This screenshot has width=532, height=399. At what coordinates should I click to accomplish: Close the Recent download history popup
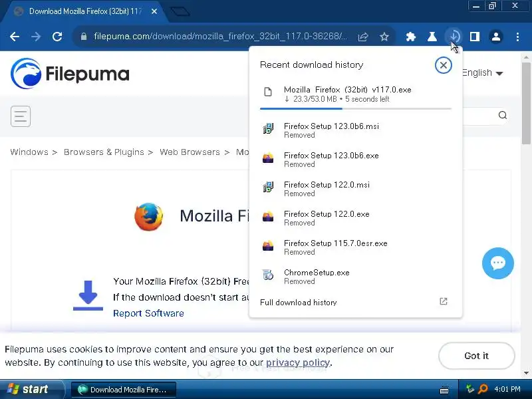click(x=443, y=65)
